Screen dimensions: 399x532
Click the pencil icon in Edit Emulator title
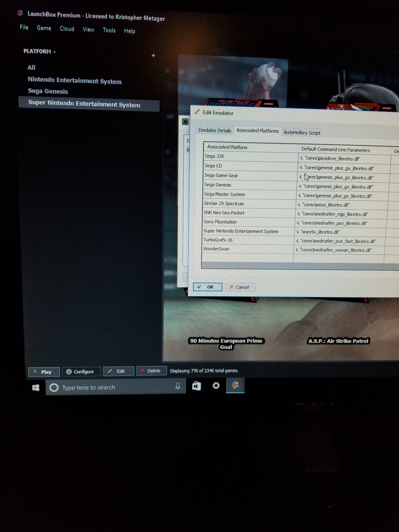(197, 112)
